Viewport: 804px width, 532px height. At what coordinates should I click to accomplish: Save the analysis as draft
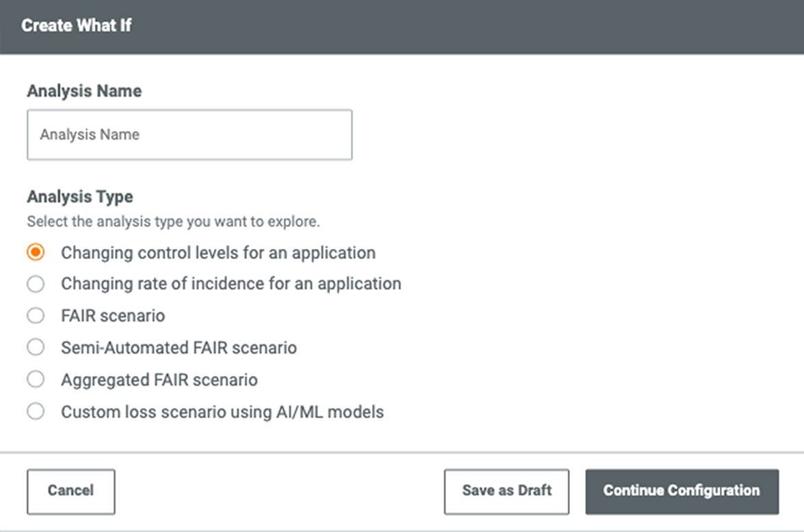click(506, 492)
